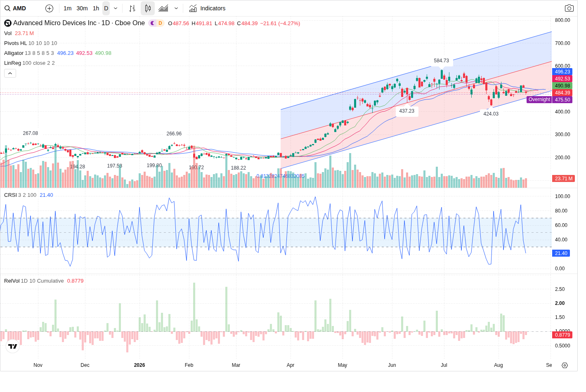Click the 484.39 last price scale label
The image size is (586, 392).
pyautogui.click(x=562, y=93)
